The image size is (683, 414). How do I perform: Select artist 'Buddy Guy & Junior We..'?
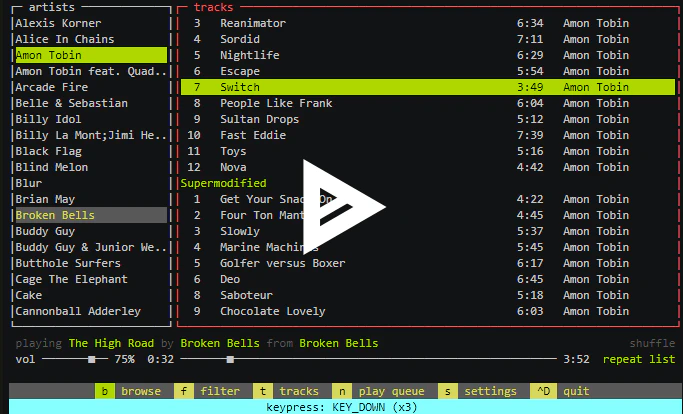click(x=91, y=247)
